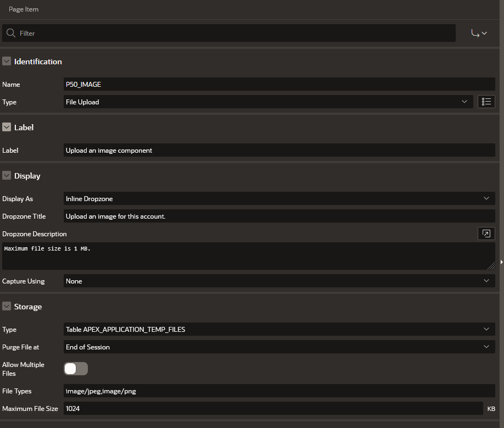Open the Capture Using dropdown
Screen dimensions: 504x428
(x=279, y=281)
